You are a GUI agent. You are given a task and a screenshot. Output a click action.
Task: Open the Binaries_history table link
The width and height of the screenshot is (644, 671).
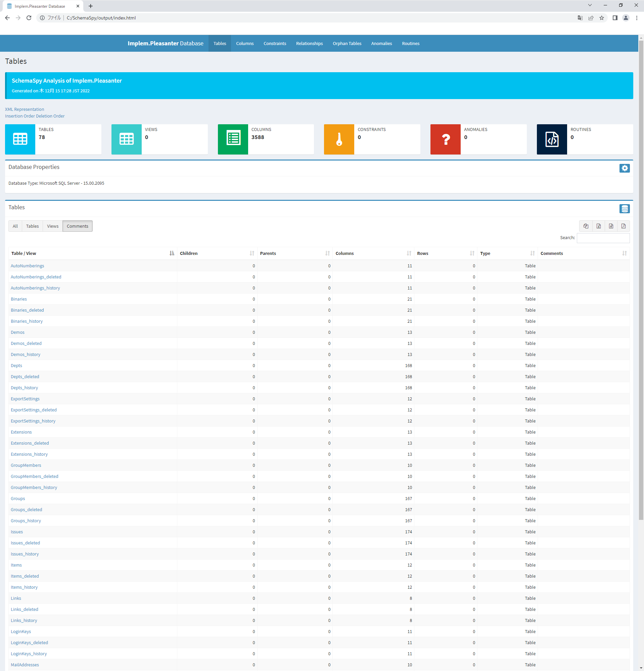(x=27, y=321)
